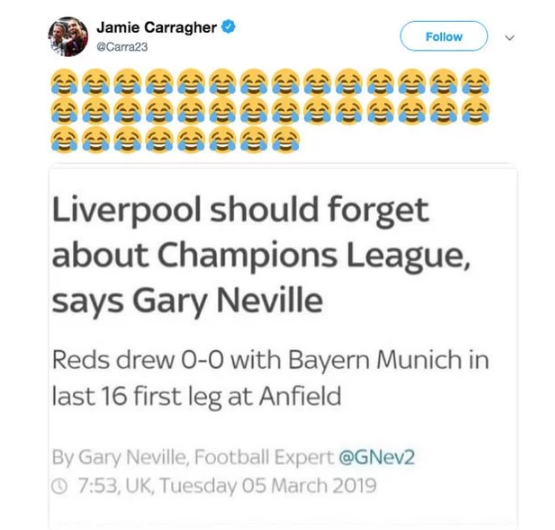The image size is (555, 530).
Task: Open the Jamie Carragher display name
Action: (x=156, y=27)
